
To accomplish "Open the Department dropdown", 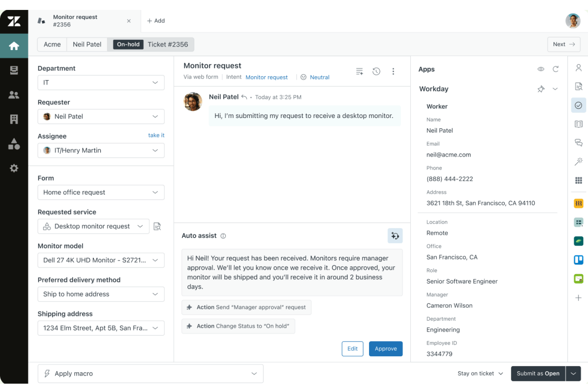I will pos(101,83).
